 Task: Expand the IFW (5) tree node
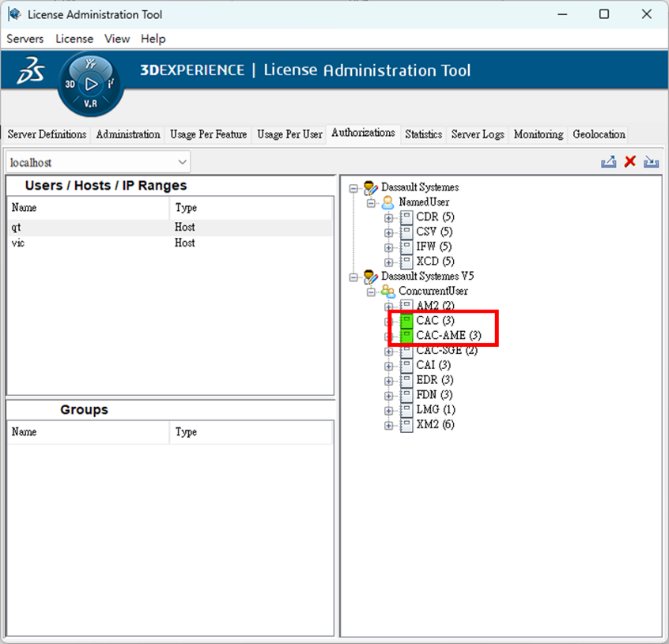(x=389, y=248)
